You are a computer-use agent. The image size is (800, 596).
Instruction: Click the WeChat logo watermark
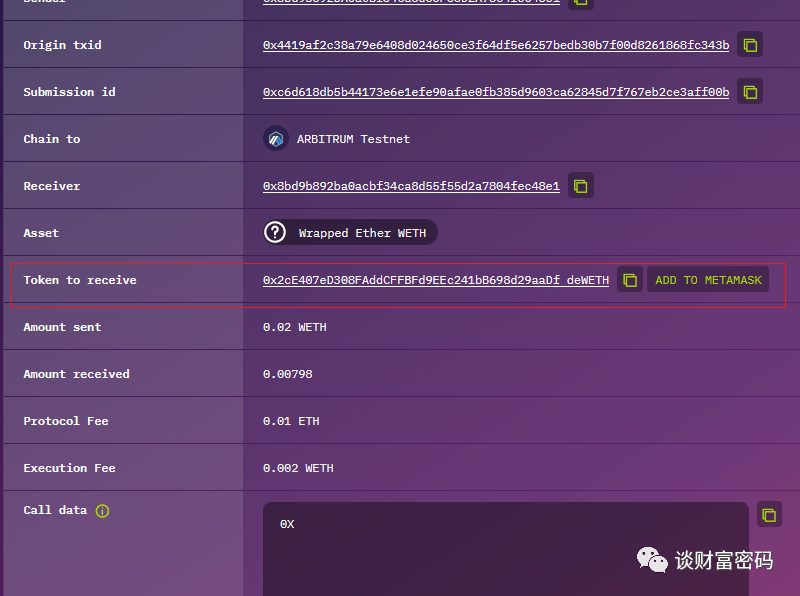click(653, 560)
